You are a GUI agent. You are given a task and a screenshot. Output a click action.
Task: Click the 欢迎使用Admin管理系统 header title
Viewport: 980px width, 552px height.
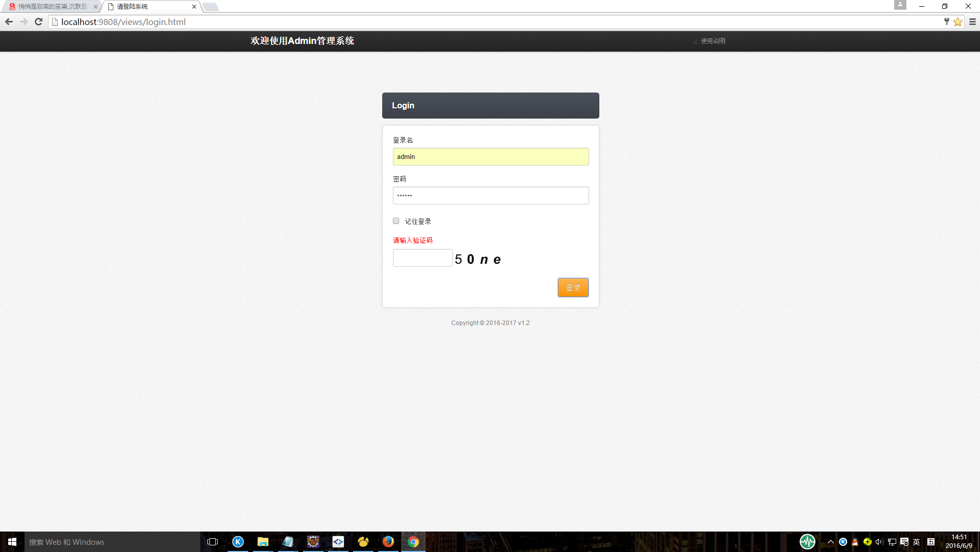coord(302,41)
